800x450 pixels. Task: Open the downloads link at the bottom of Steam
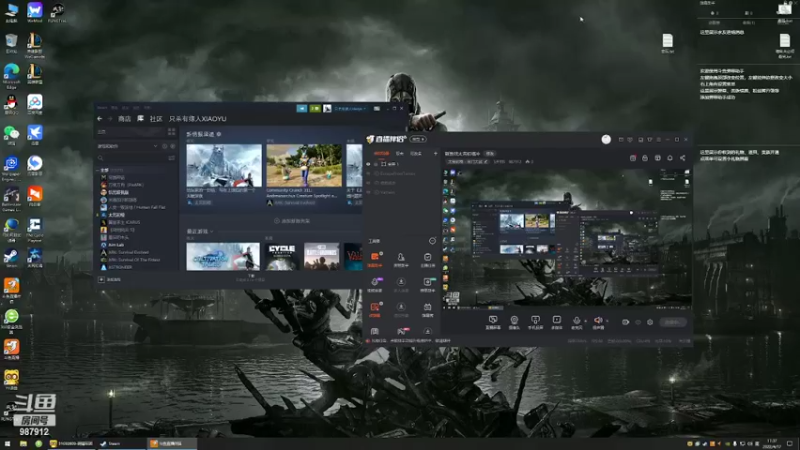pos(251,277)
